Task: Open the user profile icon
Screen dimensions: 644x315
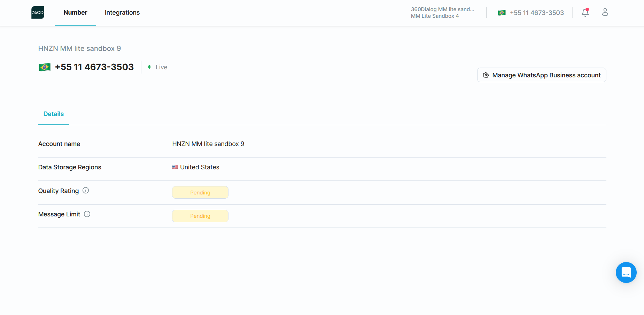Action: click(605, 13)
